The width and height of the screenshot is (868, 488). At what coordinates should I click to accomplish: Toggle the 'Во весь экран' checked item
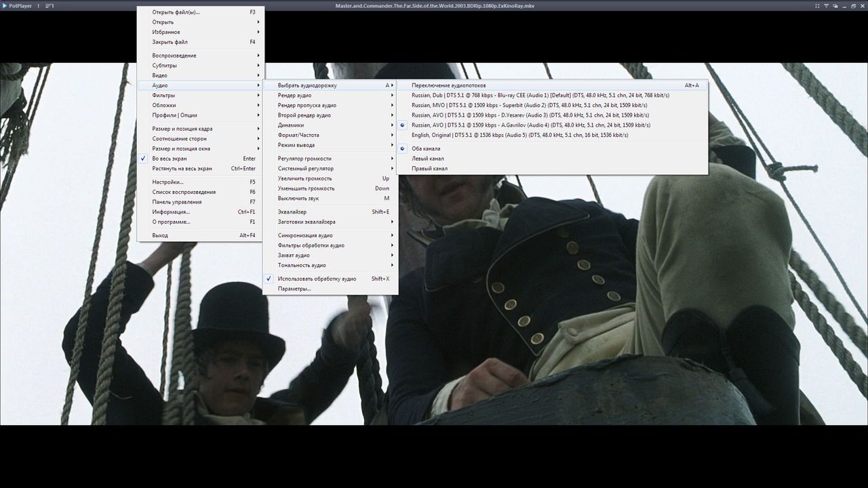tap(201, 159)
